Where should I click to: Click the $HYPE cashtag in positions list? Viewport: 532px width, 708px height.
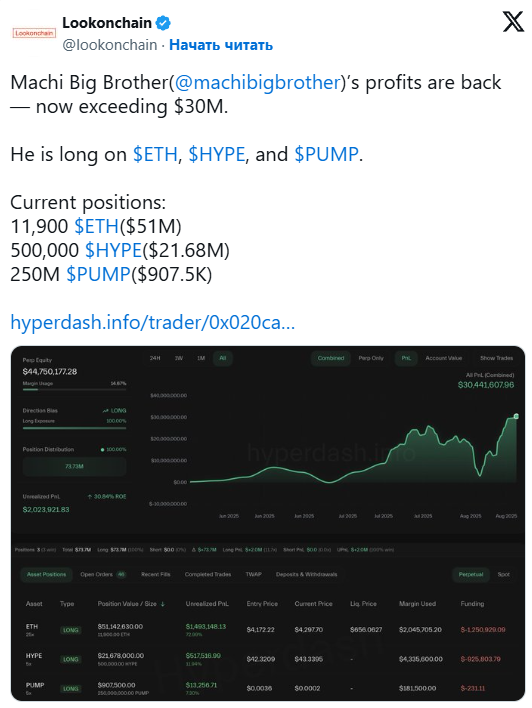pos(113,250)
